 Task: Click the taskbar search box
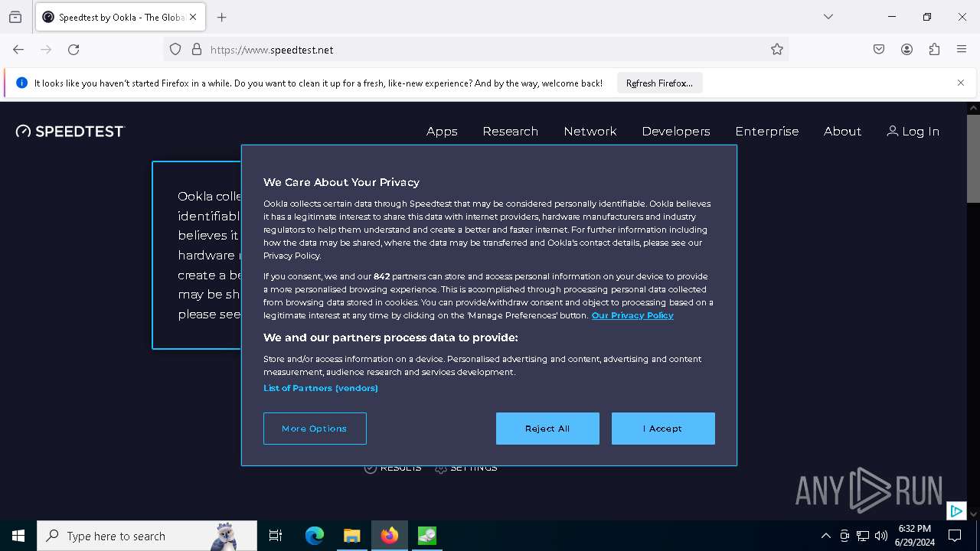[x=147, y=536]
